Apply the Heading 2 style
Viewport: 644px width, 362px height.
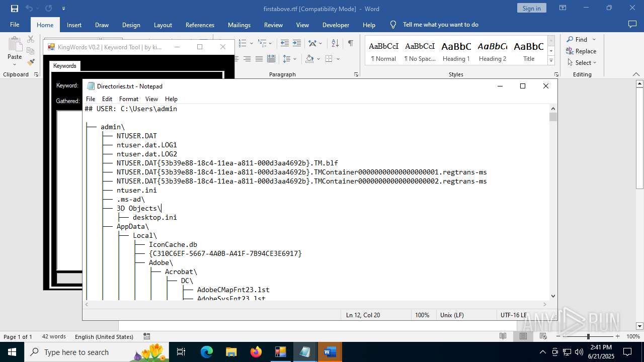point(493,51)
